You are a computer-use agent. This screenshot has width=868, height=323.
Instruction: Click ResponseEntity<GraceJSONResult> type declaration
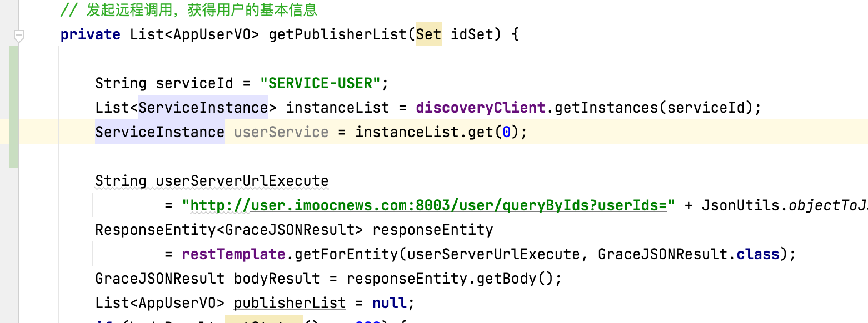pos(230,230)
